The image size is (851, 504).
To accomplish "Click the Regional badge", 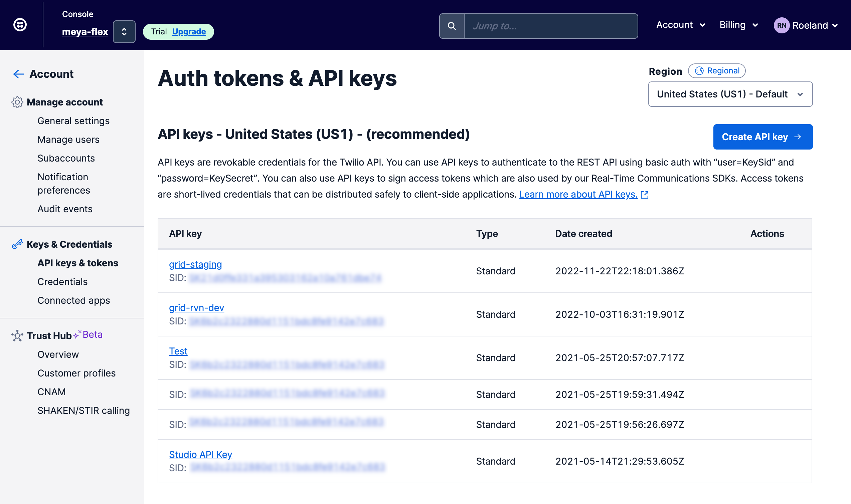I will coord(717,71).
